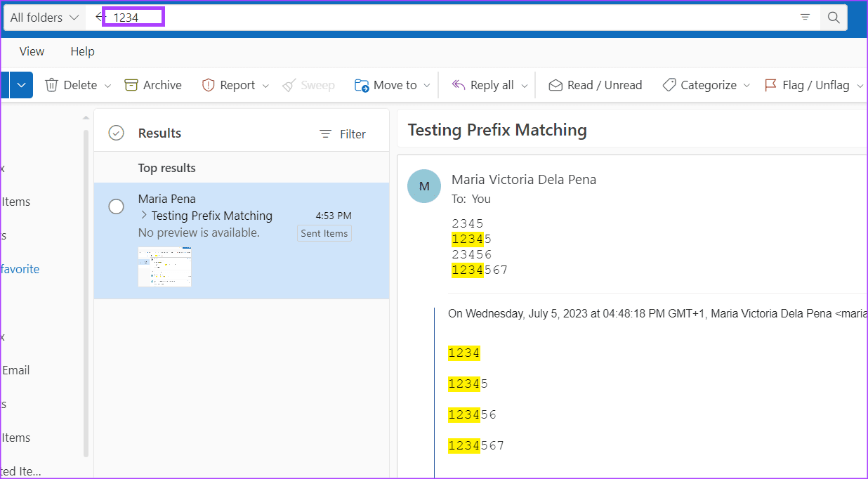The height and width of the screenshot is (479, 868).
Task: Open search filters icon in search bar
Action: (805, 18)
